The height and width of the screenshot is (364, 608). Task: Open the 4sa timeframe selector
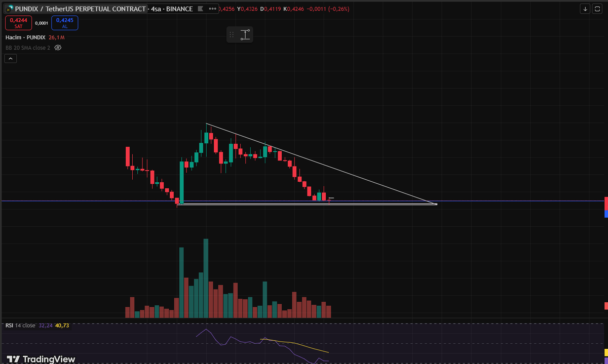155,9
